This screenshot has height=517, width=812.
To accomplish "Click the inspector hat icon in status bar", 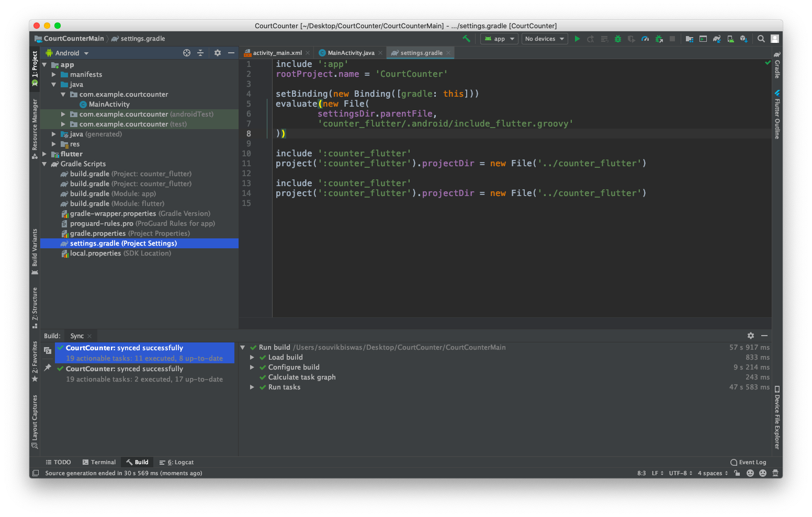I will point(775,473).
